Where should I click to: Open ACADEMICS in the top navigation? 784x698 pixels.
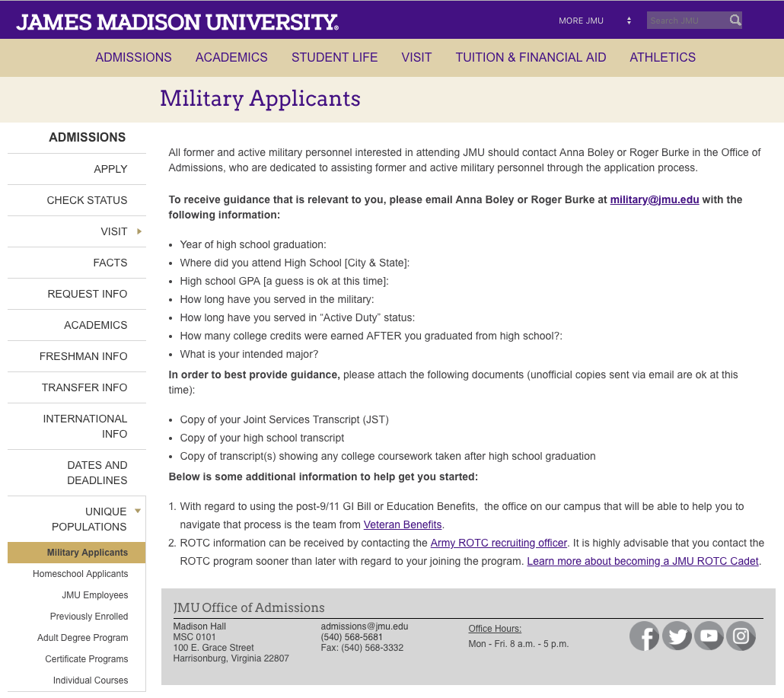[231, 58]
